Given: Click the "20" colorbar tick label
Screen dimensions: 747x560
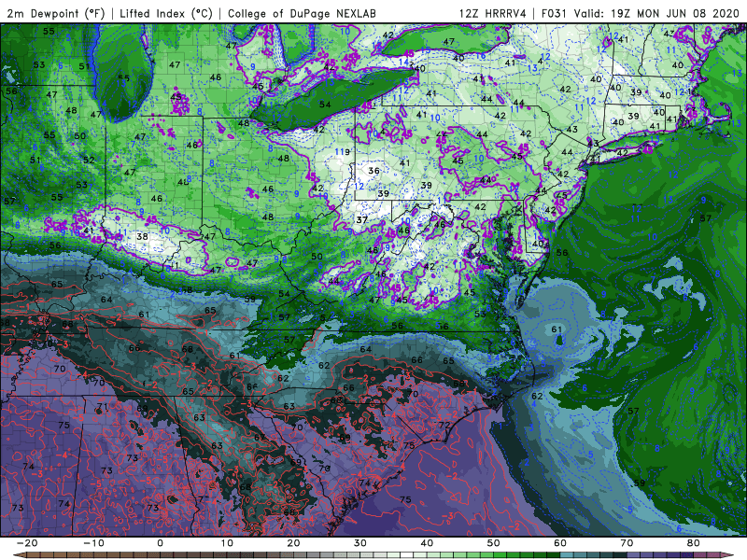Looking at the screenshot, I should coord(293,543).
